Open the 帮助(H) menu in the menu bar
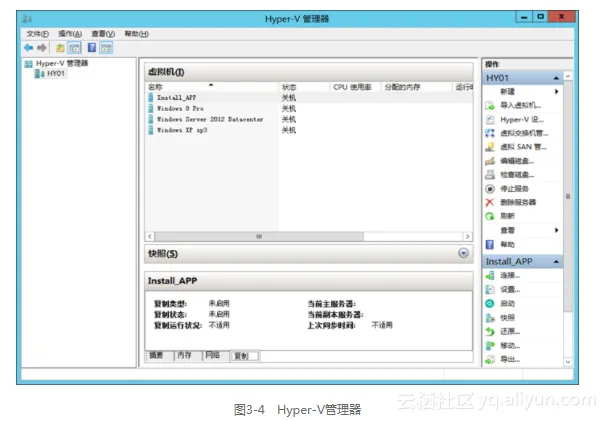 136,34
